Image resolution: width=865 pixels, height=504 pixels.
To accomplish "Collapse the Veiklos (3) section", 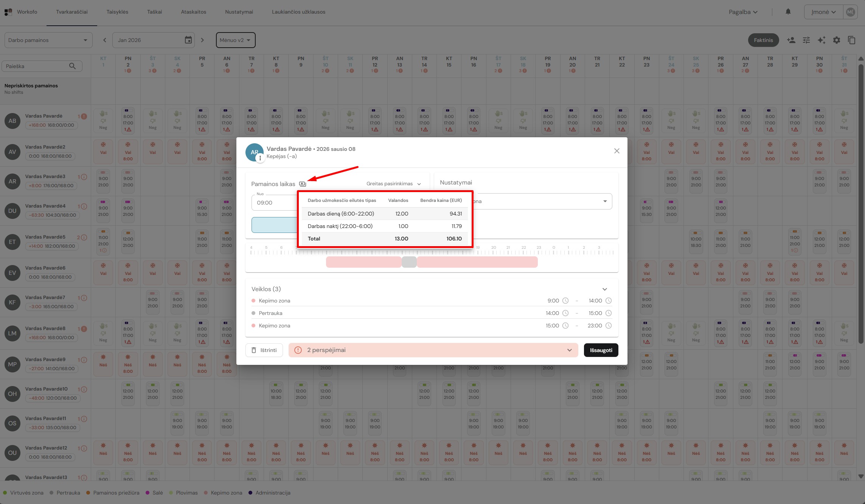I will pos(604,289).
